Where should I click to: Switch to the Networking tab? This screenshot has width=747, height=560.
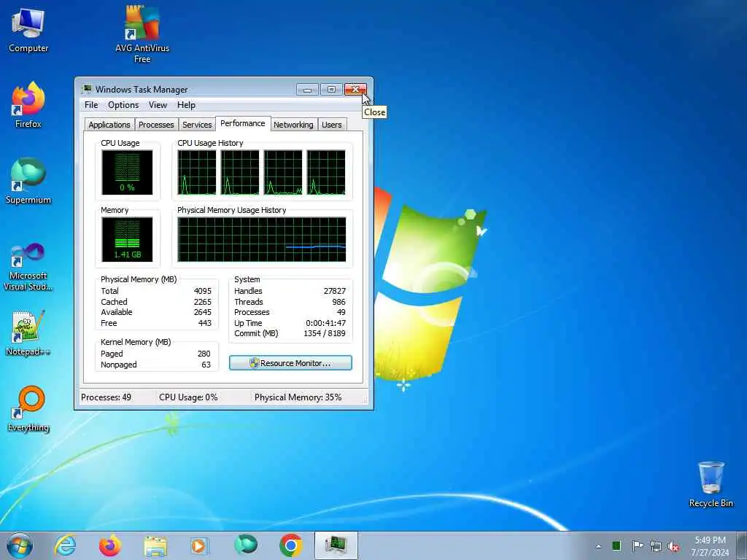coord(293,125)
